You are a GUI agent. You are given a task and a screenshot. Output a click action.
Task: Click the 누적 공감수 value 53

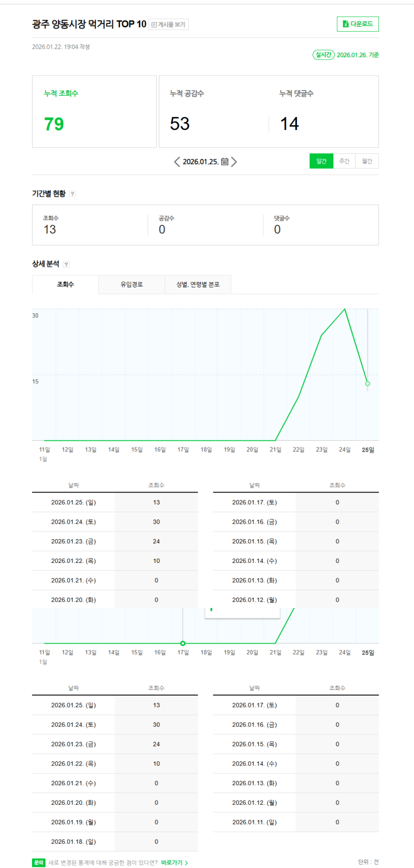pos(180,124)
